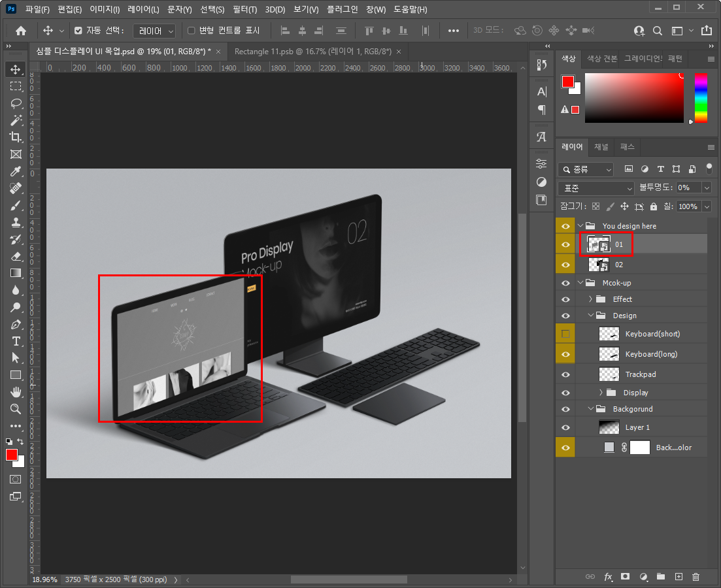Click inside the color picker field
Screen dimensions: 721x588
click(x=634, y=98)
